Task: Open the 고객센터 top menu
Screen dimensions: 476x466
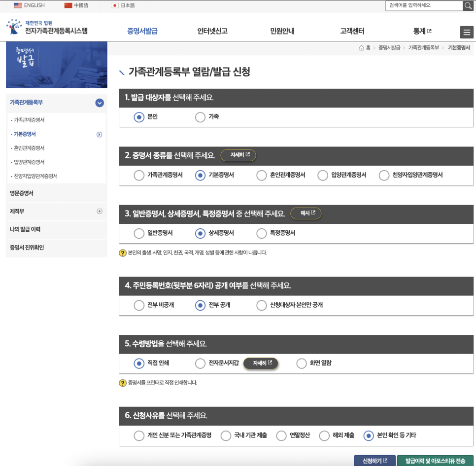Action: point(352,31)
